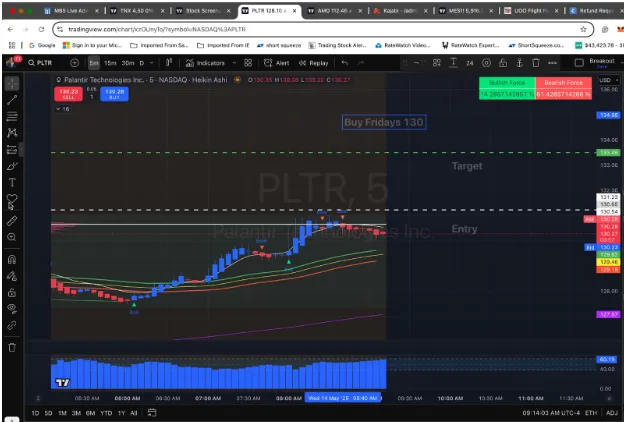The image size is (624, 422).
Task: Open timezone menu at 09:14:03 AM UTC-4
Action: point(551,413)
